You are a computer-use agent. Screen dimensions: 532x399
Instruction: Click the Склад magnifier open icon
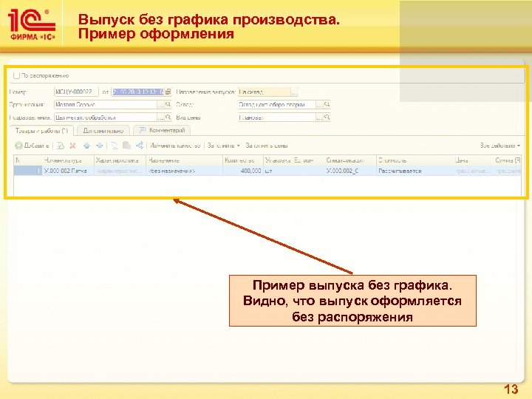(327, 104)
